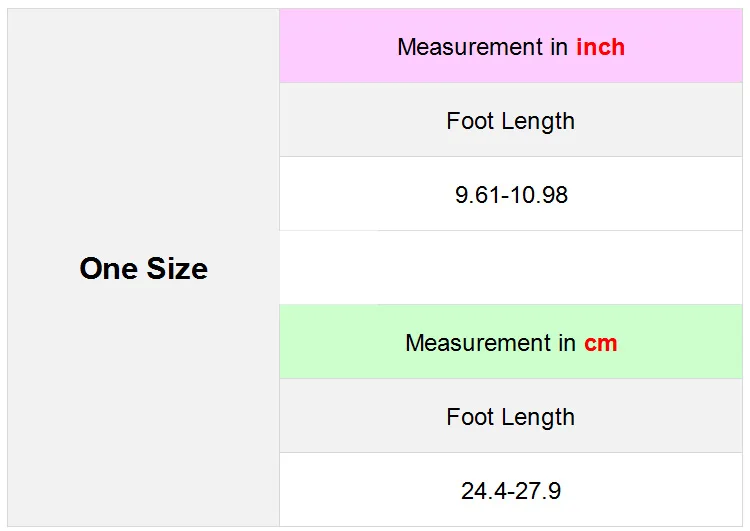Click the red word "inch"
The image size is (750, 531).
click(x=600, y=47)
